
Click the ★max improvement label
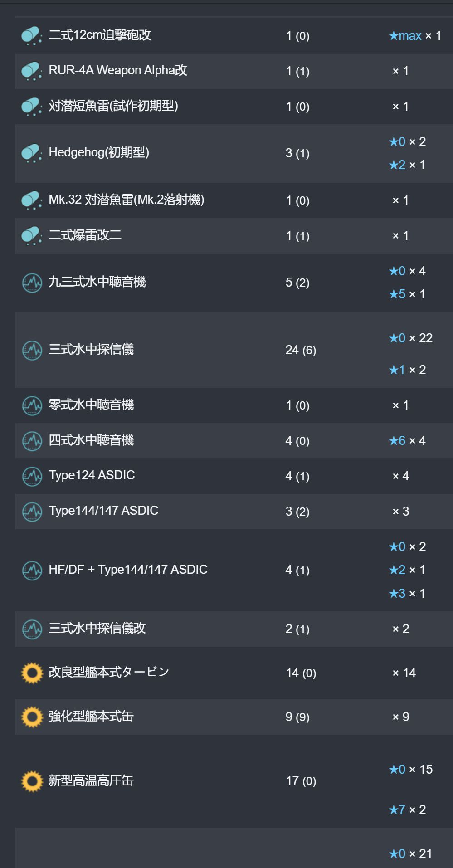[405, 35]
